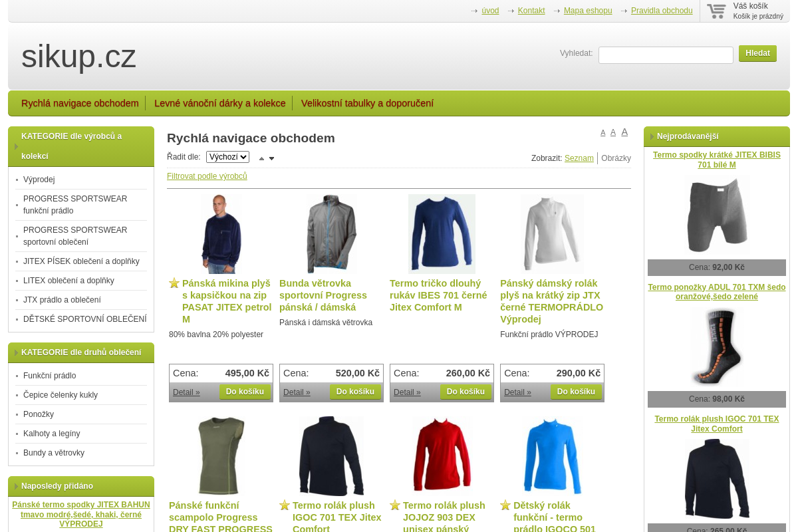This screenshot has height=532, width=798.
Task: Expand Filtrovat podle výrobců filter
Action: tap(207, 176)
